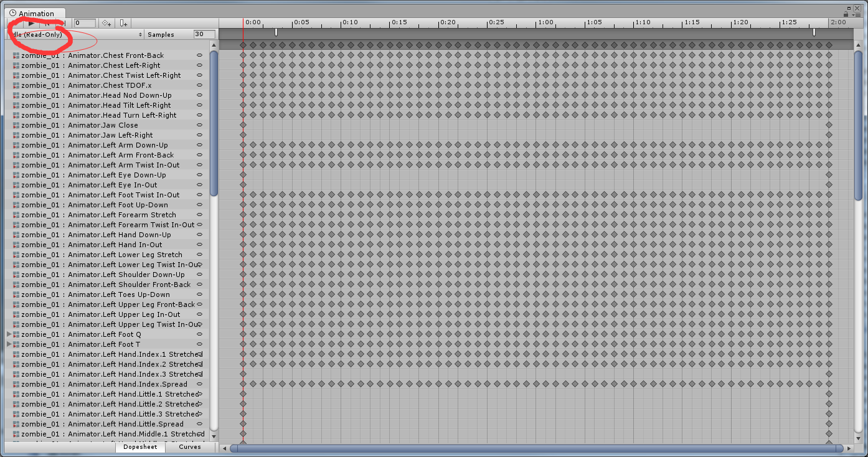Viewport: 868px width, 457px height.
Task: Click the 1:00 mark on the time ruler
Action: (x=545, y=22)
